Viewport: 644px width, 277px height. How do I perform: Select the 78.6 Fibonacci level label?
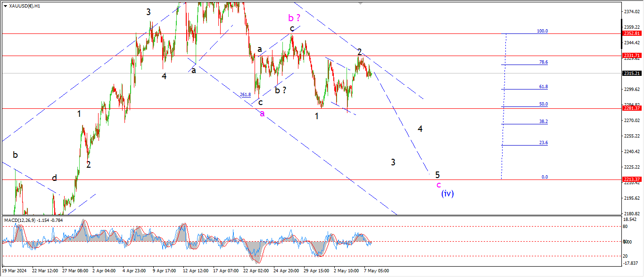[543, 62]
